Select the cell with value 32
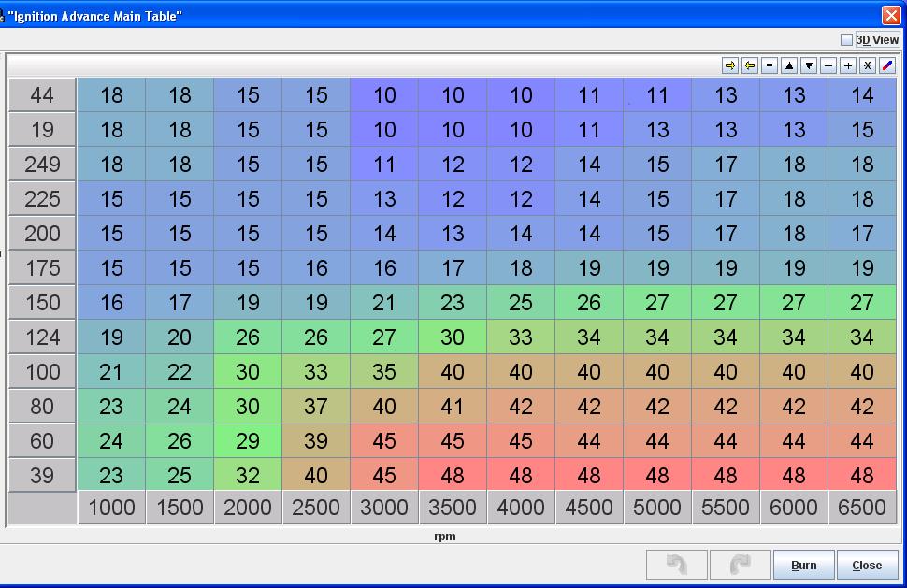This screenshot has height=588, width=907. (x=248, y=475)
